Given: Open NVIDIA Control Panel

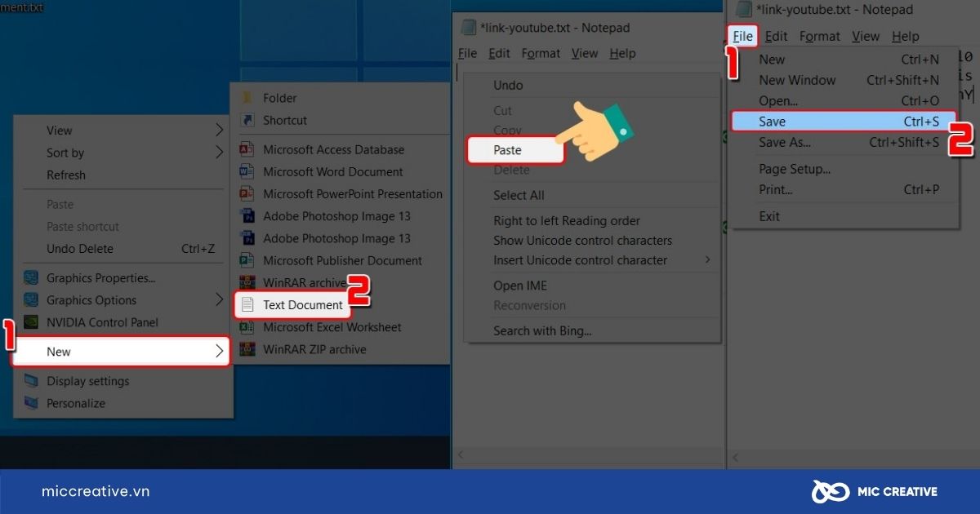Looking at the screenshot, I should pyautogui.click(x=104, y=321).
